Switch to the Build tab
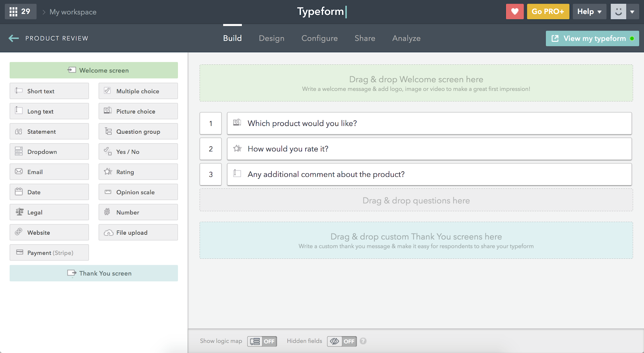Image resolution: width=644 pixels, height=353 pixels. 233,38
